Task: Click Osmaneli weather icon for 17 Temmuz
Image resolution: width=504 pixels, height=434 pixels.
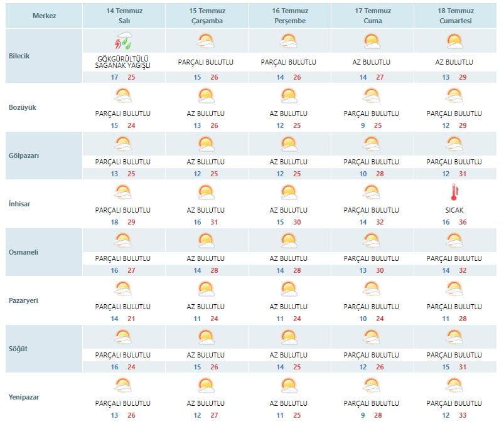Action: (x=372, y=241)
